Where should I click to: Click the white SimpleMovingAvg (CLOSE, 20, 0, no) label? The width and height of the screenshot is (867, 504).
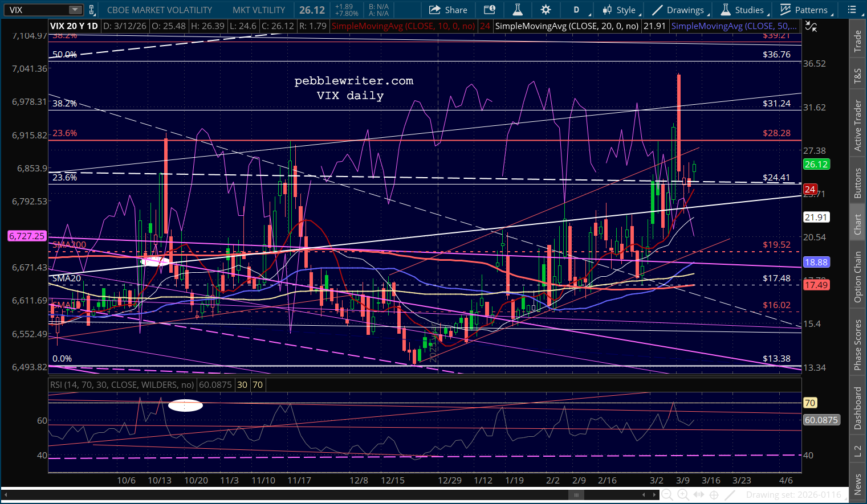pos(567,26)
